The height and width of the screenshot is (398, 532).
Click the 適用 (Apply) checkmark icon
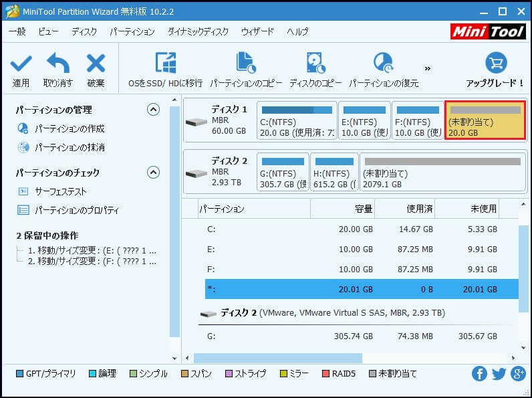[21, 64]
